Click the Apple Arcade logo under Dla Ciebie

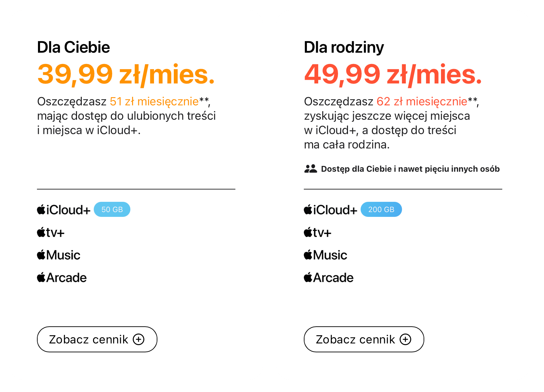pos(62,277)
